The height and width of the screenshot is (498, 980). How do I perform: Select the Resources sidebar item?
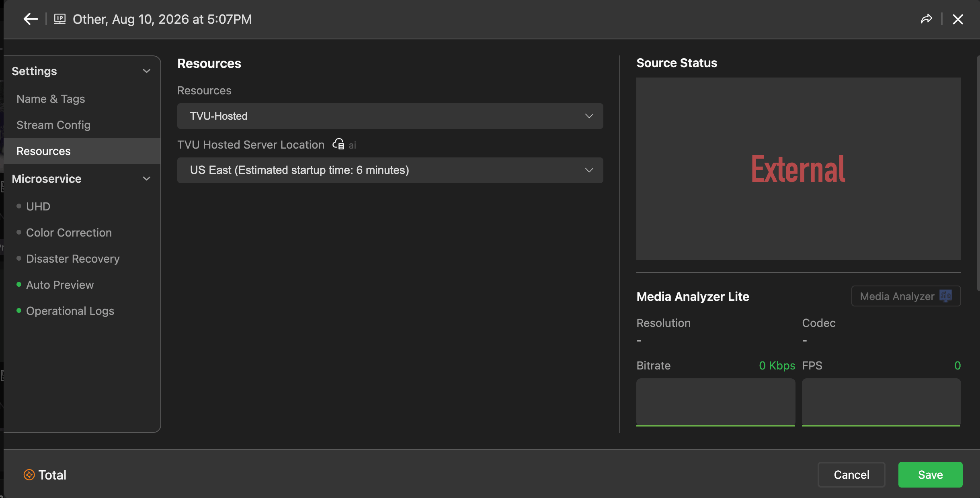(x=82, y=151)
